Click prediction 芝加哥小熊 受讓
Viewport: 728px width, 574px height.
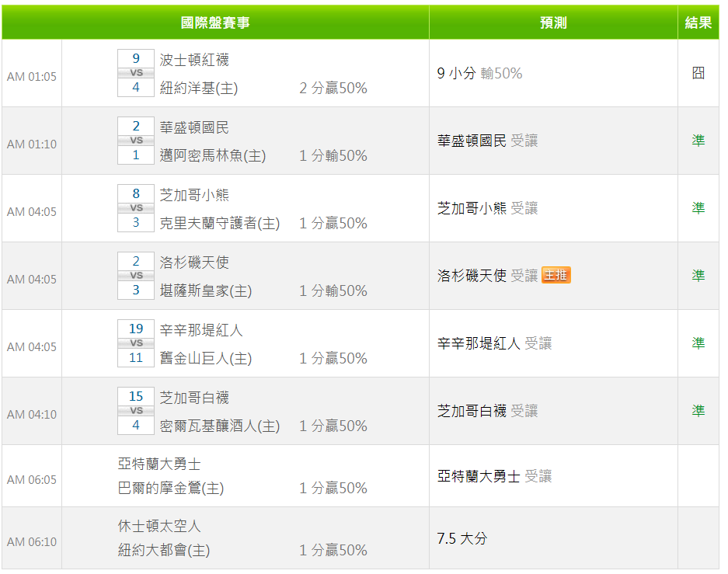tap(487, 208)
